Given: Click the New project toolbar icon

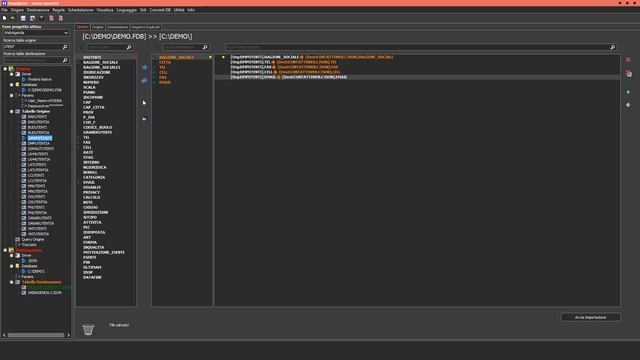Looking at the screenshot, I should tap(4, 18).
